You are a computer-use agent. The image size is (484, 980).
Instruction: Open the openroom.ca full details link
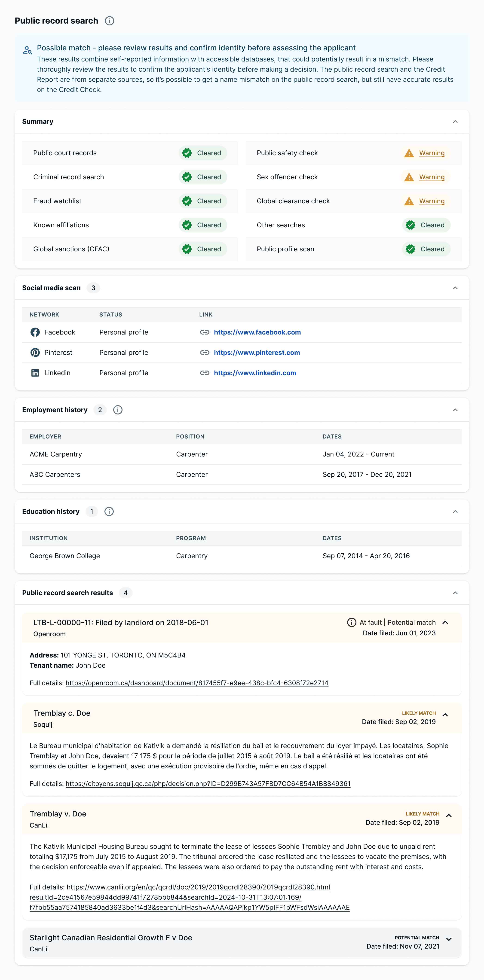197,683
